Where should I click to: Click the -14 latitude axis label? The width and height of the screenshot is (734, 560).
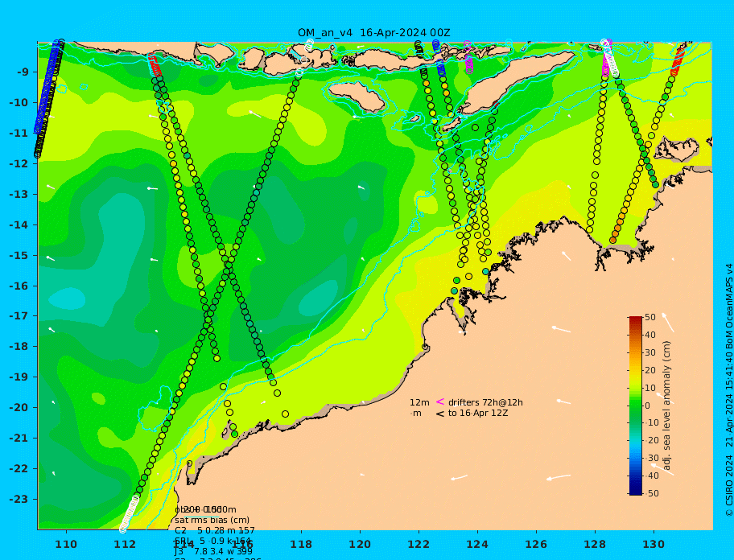click(19, 225)
